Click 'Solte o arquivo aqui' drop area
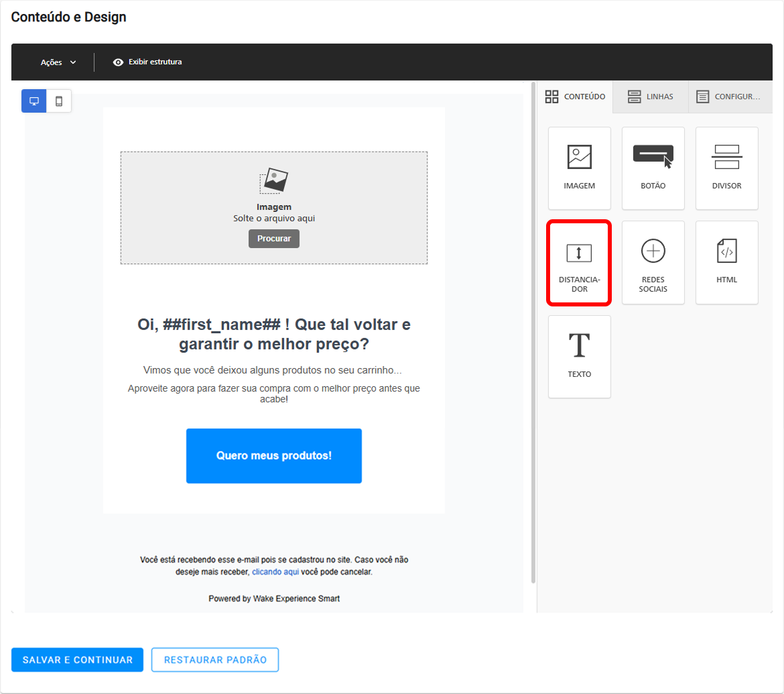Image resolution: width=784 pixels, height=694 pixels. coord(274,208)
